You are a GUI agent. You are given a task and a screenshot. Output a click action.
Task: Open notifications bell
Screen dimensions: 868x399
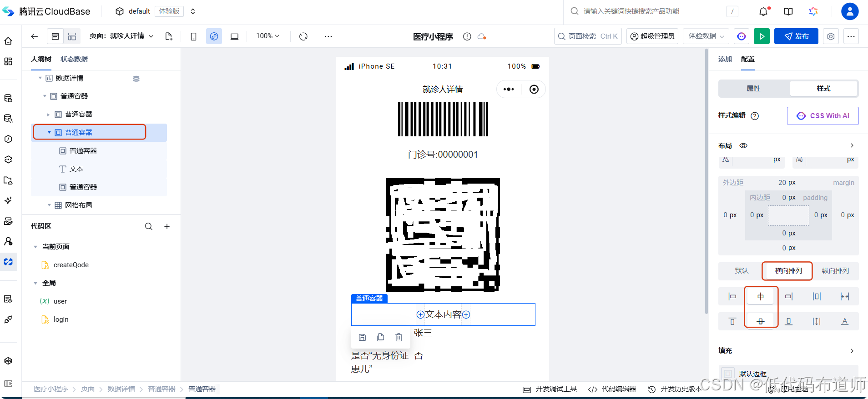[x=763, y=11]
